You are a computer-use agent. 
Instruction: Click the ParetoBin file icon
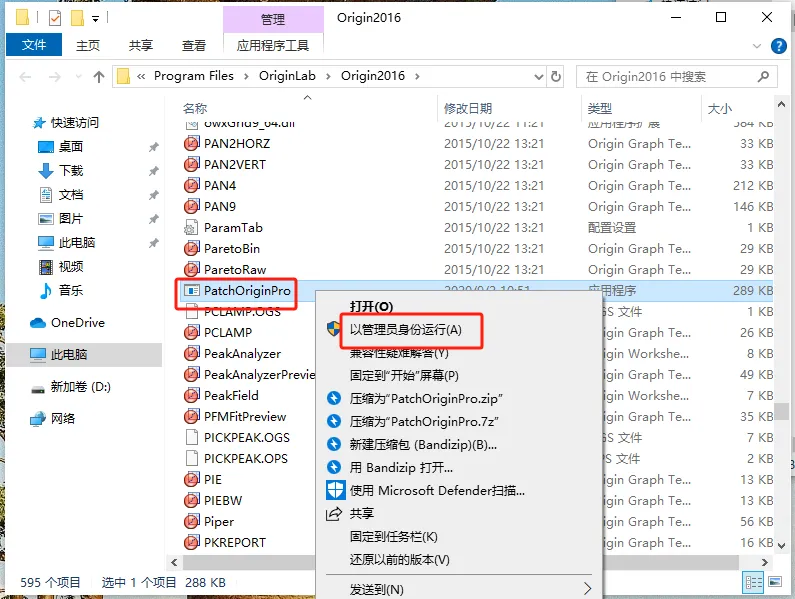coord(191,249)
